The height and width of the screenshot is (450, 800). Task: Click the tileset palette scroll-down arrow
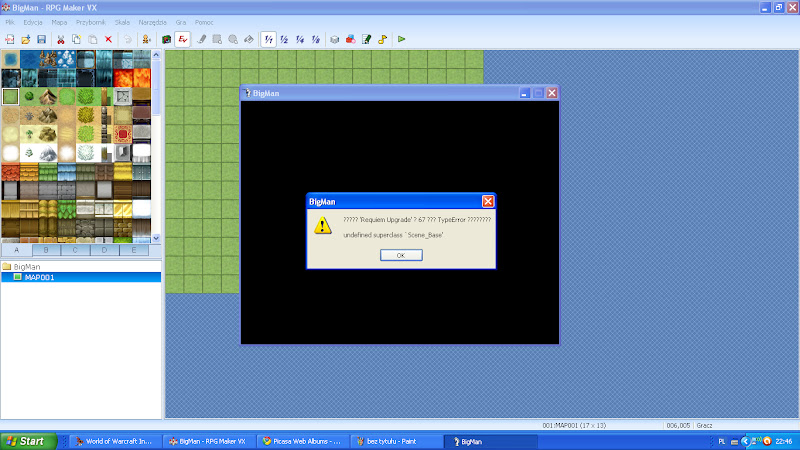coord(156,238)
